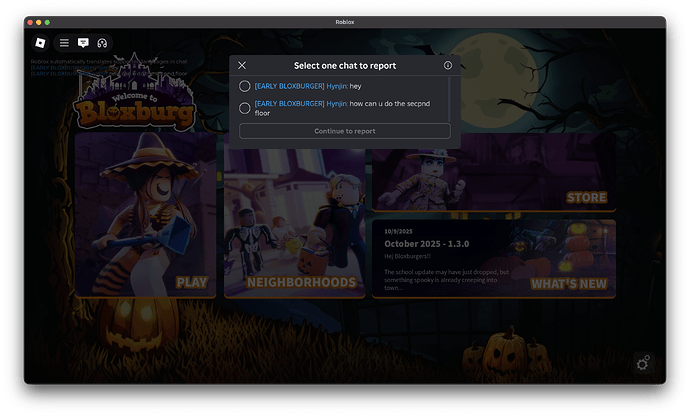Click the report dialog scrollbar

(x=449, y=99)
